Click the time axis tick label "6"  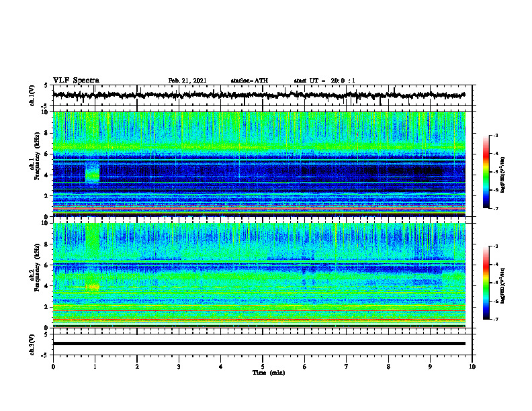[304, 367]
